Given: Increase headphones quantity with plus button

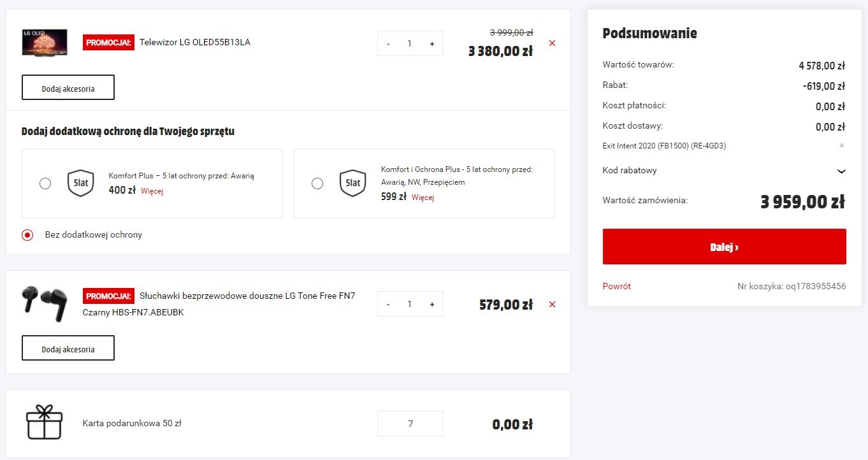Looking at the screenshot, I should (432, 305).
